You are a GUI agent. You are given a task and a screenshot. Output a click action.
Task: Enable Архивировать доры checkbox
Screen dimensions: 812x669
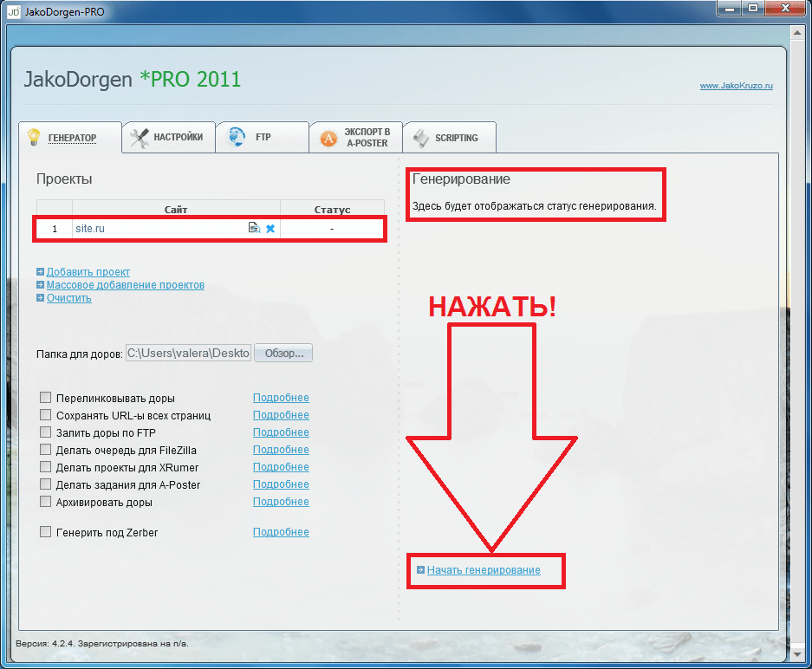pyautogui.click(x=46, y=502)
